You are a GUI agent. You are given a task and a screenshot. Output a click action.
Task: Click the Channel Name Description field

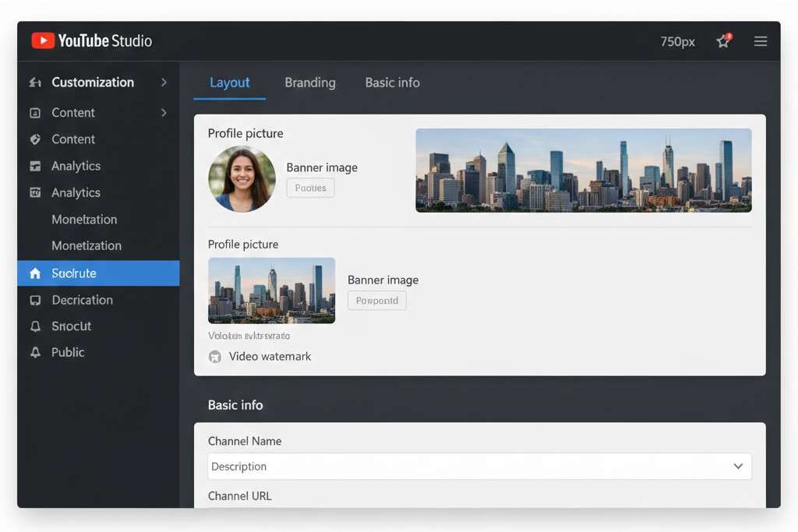click(479, 467)
